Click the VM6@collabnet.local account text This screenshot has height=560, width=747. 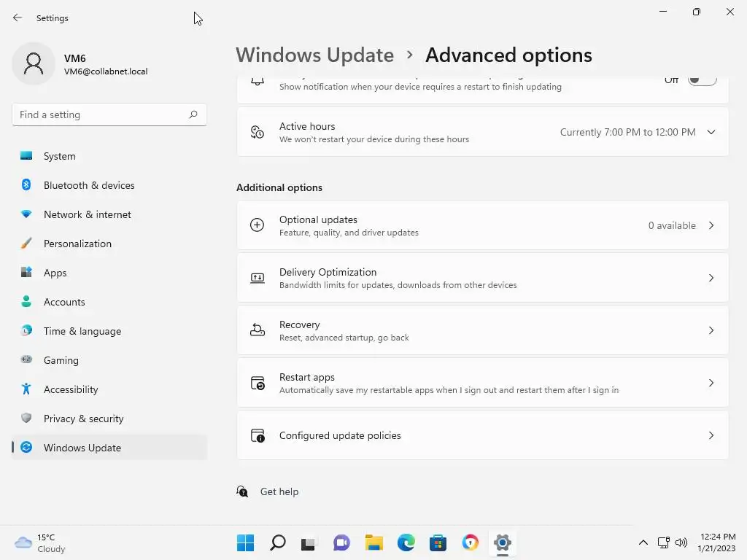(x=106, y=71)
